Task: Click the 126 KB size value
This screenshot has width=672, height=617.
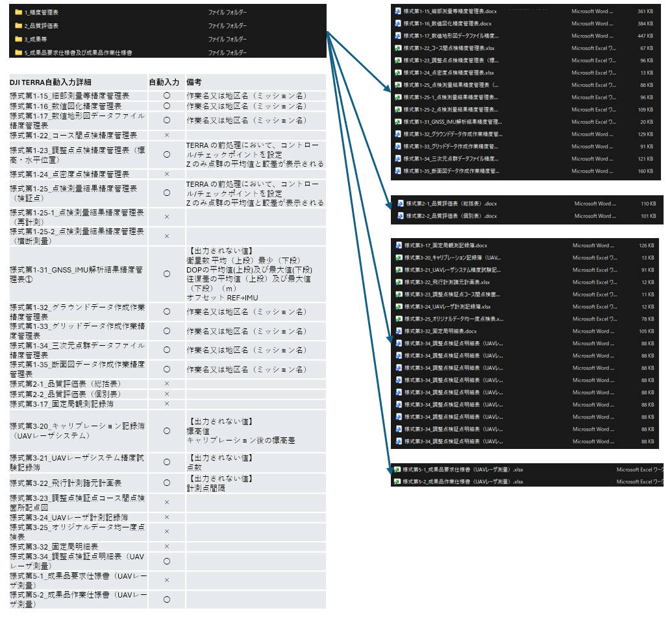Action: coord(646,246)
